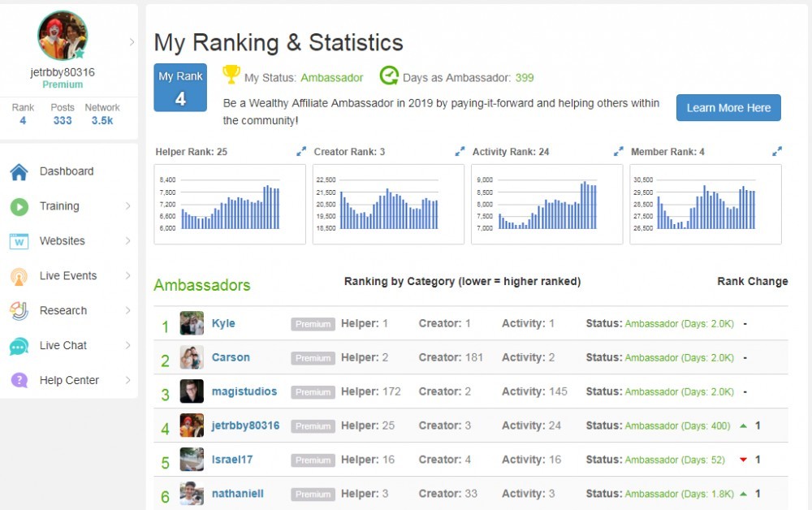Image resolution: width=812 pixels, height=510 pixels.
Task: Click the Ambassador status link
Action: tap(332, 78)
